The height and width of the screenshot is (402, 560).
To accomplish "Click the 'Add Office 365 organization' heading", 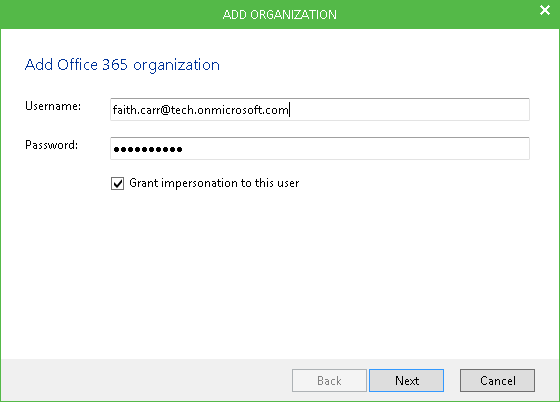I will click(122, 65).
